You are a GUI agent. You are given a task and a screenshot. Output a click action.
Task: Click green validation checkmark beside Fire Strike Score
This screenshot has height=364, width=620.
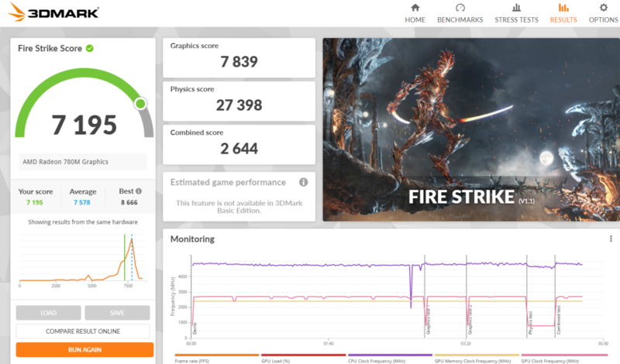coord(90,48)
